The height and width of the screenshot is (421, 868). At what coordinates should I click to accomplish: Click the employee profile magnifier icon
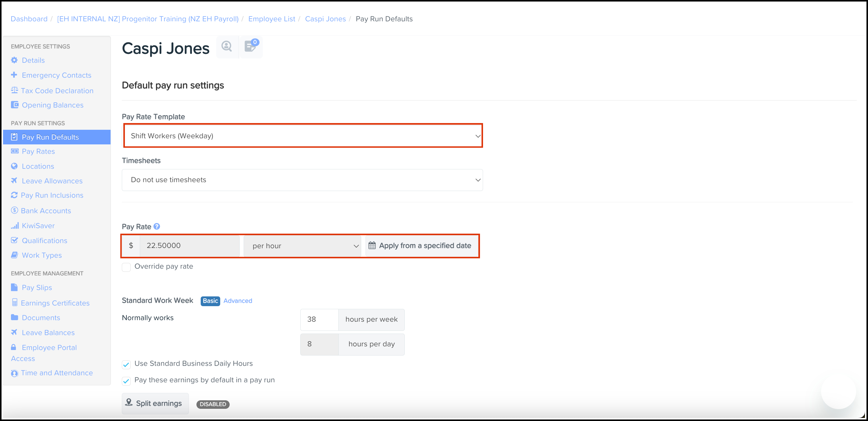(227, 47)
